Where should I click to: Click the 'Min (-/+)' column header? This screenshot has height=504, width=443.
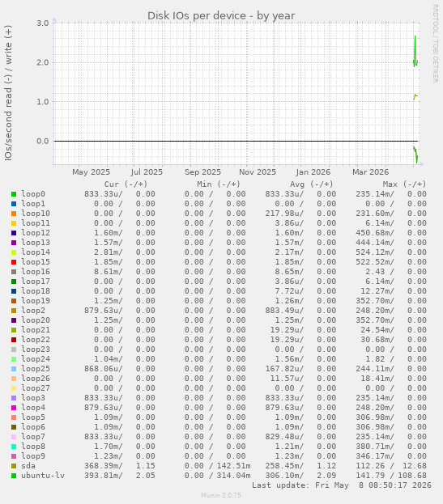[219, 184]
